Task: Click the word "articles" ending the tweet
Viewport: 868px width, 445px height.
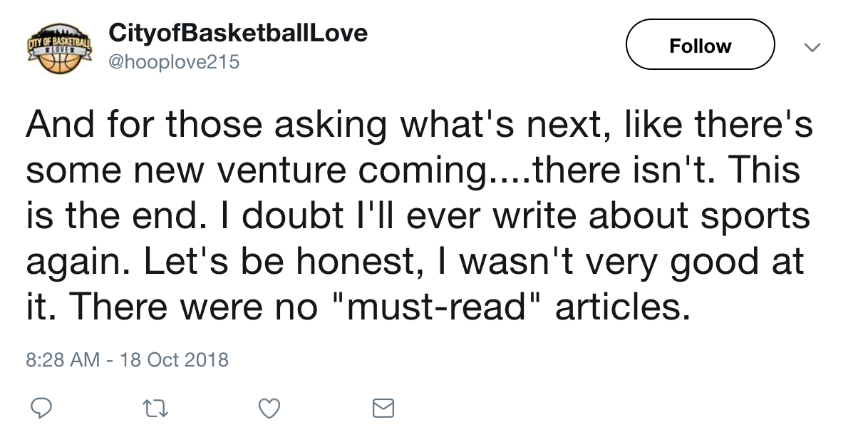Action: [622, 307]
